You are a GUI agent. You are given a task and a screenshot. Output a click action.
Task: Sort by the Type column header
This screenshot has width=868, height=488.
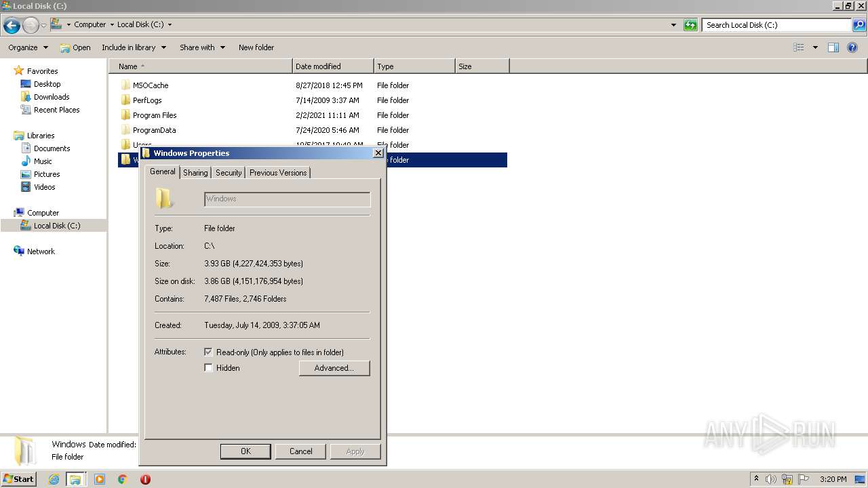click(414, 66)
